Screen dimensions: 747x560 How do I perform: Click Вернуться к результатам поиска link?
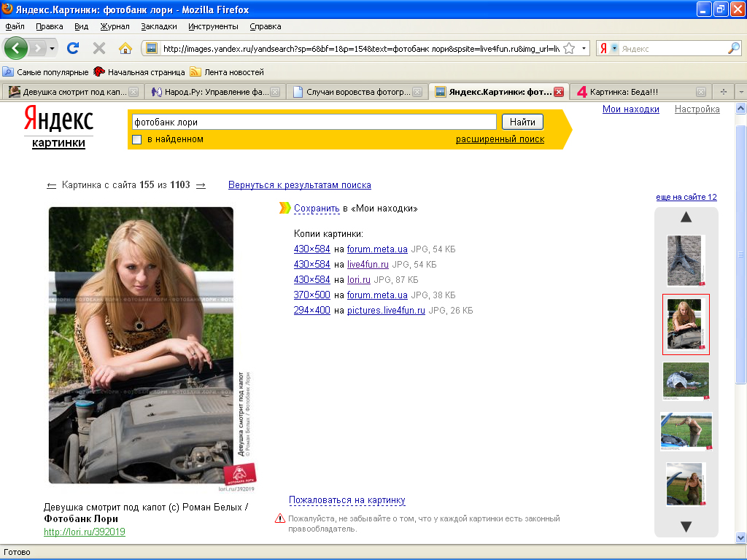tap(300, 185)
